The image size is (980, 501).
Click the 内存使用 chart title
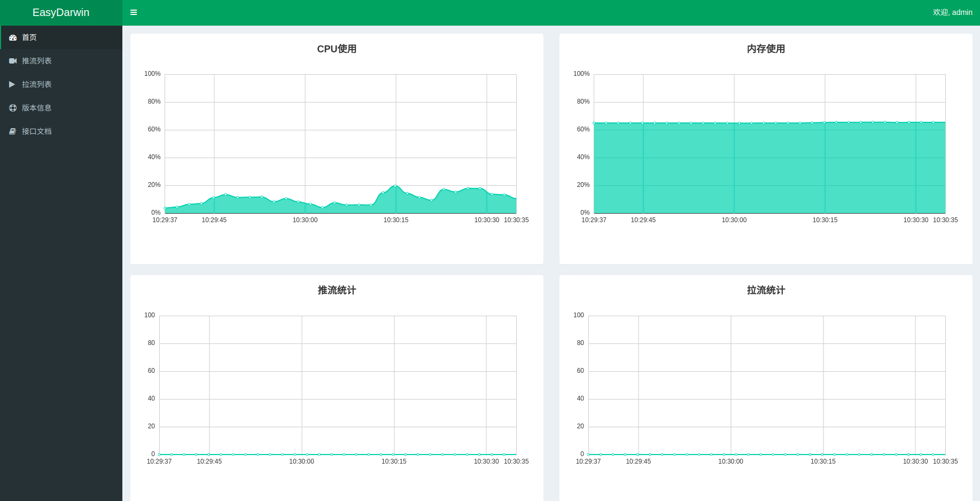(x=766, y=49)
